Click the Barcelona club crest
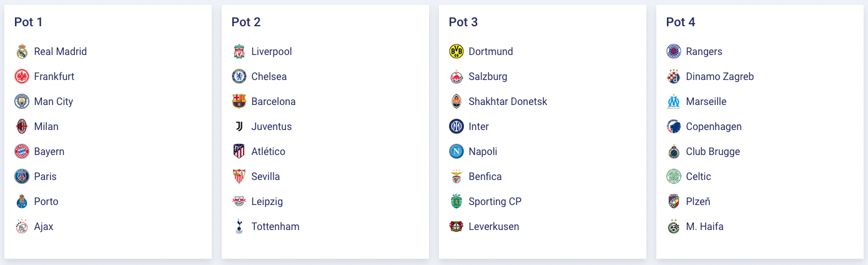Screen dimensions: 868x265 [x=239, y=102]
